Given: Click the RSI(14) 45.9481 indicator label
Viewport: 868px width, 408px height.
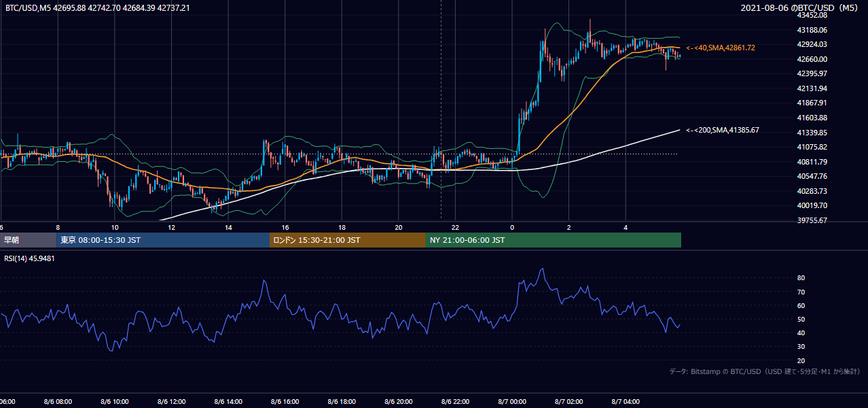Looking at the screenshot, I should click(x=30, y=258).
